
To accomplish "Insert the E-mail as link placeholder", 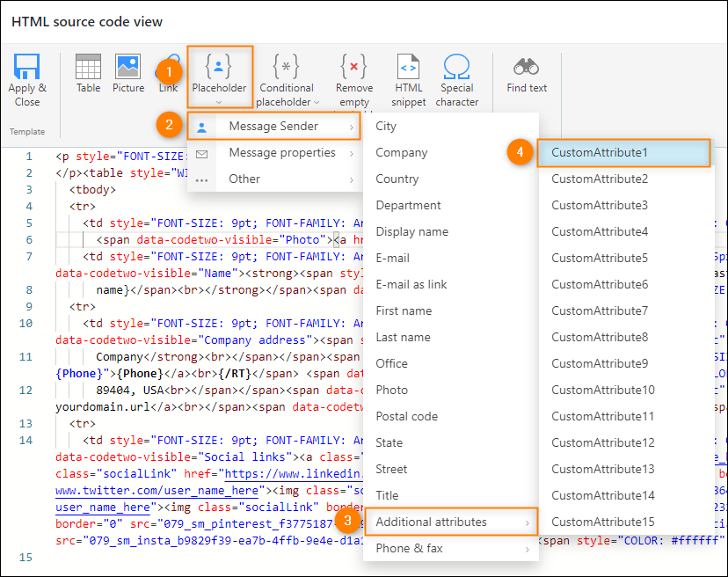I will pos(451,284).
